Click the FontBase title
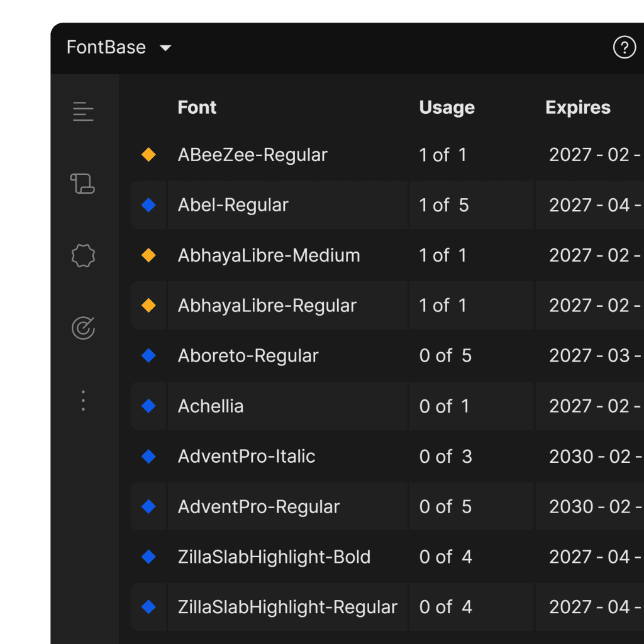644x644 pixels. coord(106,47)
